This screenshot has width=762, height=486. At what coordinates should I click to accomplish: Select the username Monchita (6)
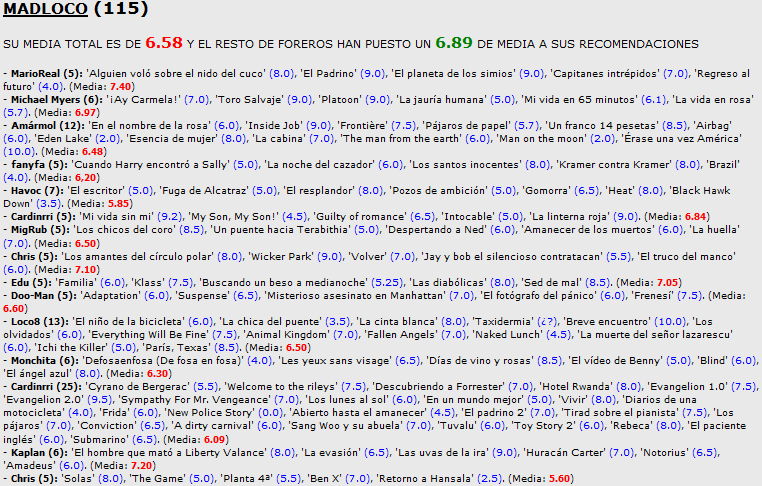pyautogui.click(x=45, y=360)
